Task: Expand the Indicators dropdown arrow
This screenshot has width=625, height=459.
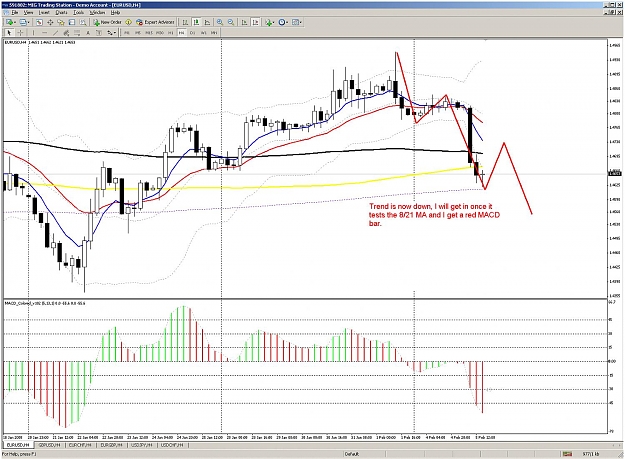Action: tap(274, 22)
